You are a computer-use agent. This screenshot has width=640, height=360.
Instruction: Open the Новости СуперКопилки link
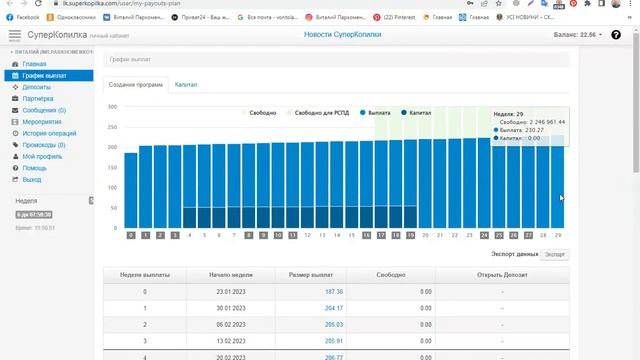pyautogui.click(x=342, y=35)
